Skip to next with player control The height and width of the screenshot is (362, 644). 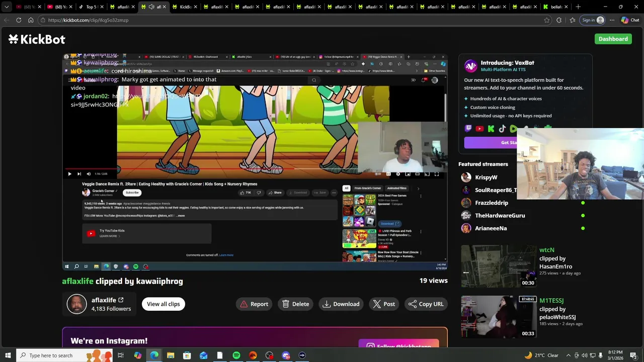click(79, 174)
